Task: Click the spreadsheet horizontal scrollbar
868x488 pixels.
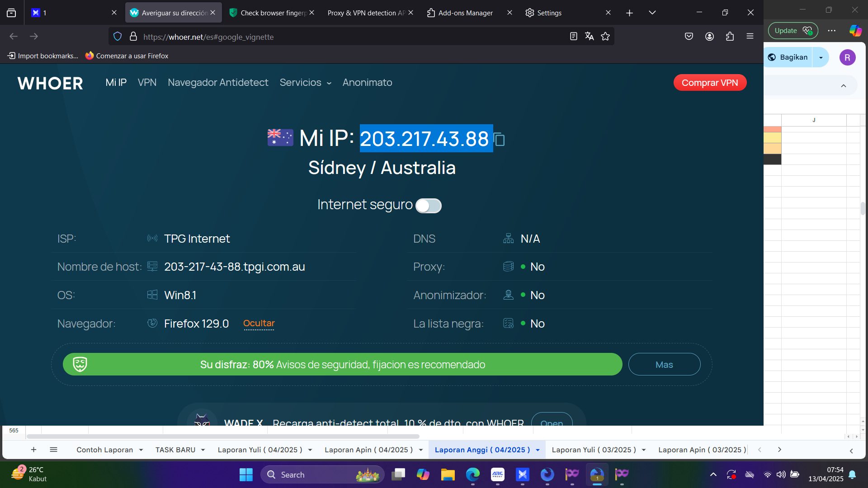Action: 223,436
